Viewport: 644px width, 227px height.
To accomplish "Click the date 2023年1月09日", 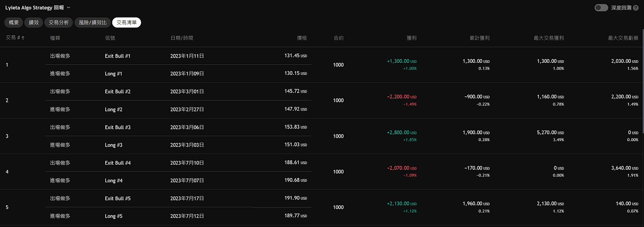I will (x=187, y=73).
